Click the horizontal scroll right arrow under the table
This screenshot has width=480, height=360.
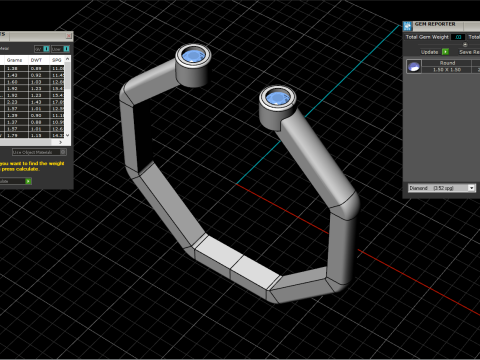(60, 142)
